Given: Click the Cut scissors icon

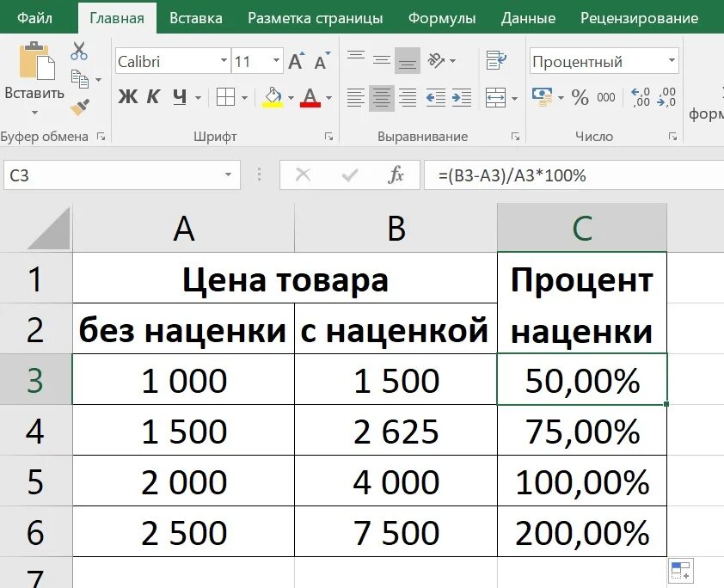Looking at the screenshot, I should (x=79, y=52).
